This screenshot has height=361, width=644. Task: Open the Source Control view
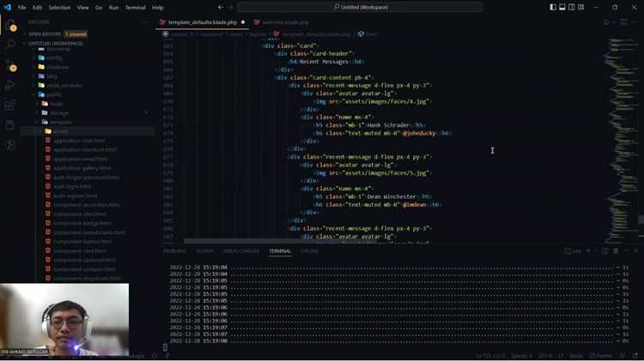tap(10, 65)
